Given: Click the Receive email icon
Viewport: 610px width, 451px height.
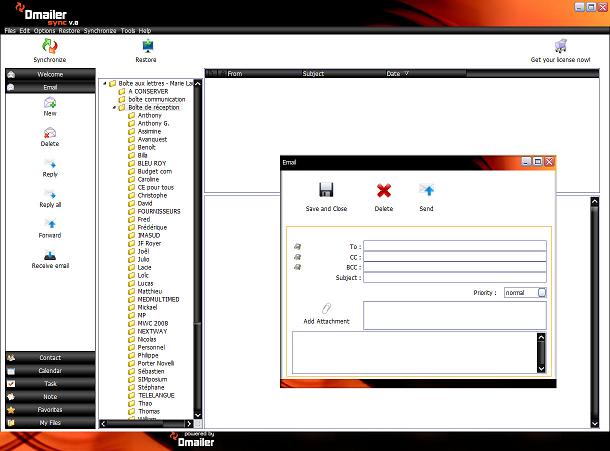Looking at the screenshot, I should (x=50, y=255).
